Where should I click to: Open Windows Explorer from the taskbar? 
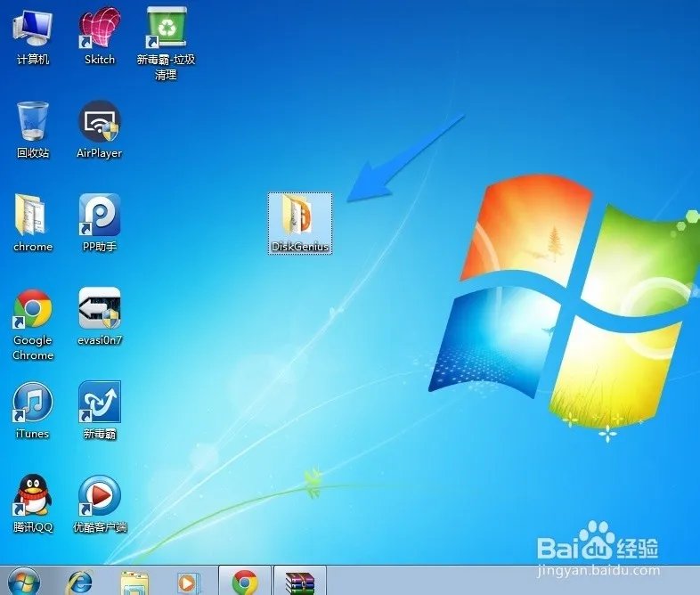[134, 582]
